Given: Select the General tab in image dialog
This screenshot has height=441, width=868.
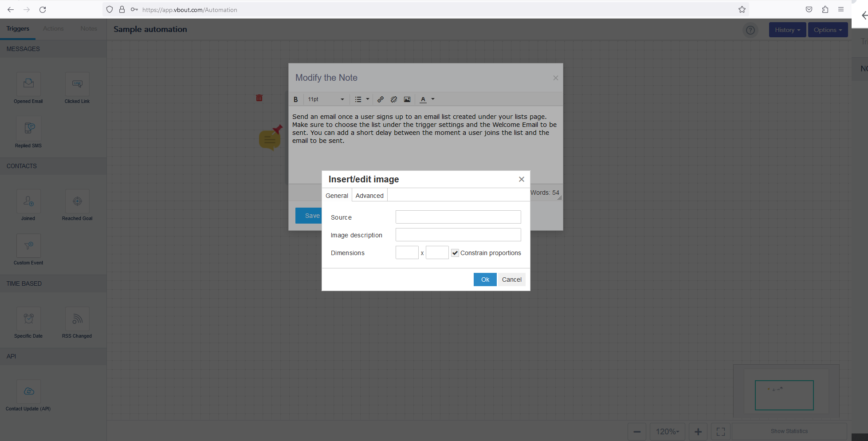Looking at the screenshot, I should point(337,196).
